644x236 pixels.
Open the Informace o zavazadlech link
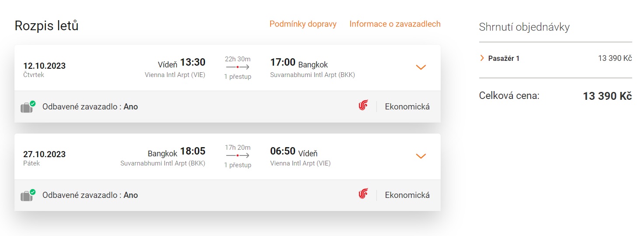tap(395, 24)
